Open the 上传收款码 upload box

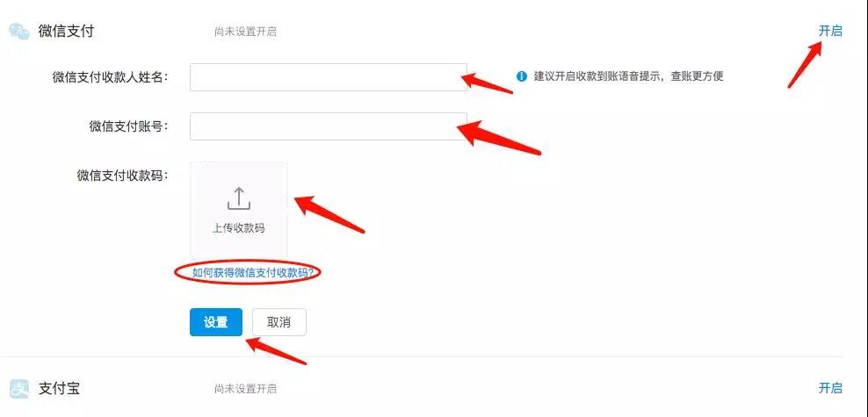tap(239, 211)
